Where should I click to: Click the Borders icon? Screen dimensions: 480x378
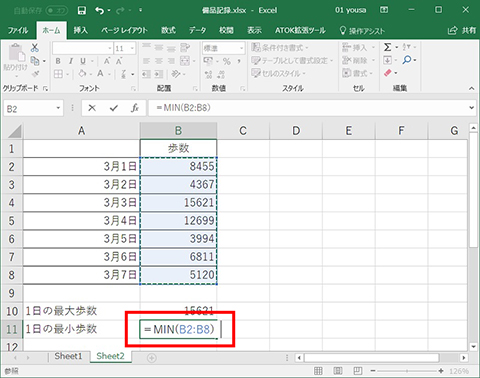click(x=58, y=74)
